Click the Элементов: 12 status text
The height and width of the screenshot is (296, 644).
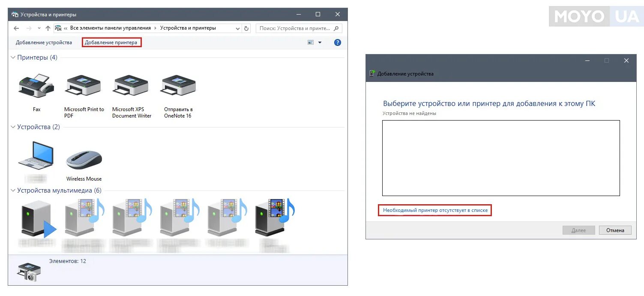pos(67,261)
